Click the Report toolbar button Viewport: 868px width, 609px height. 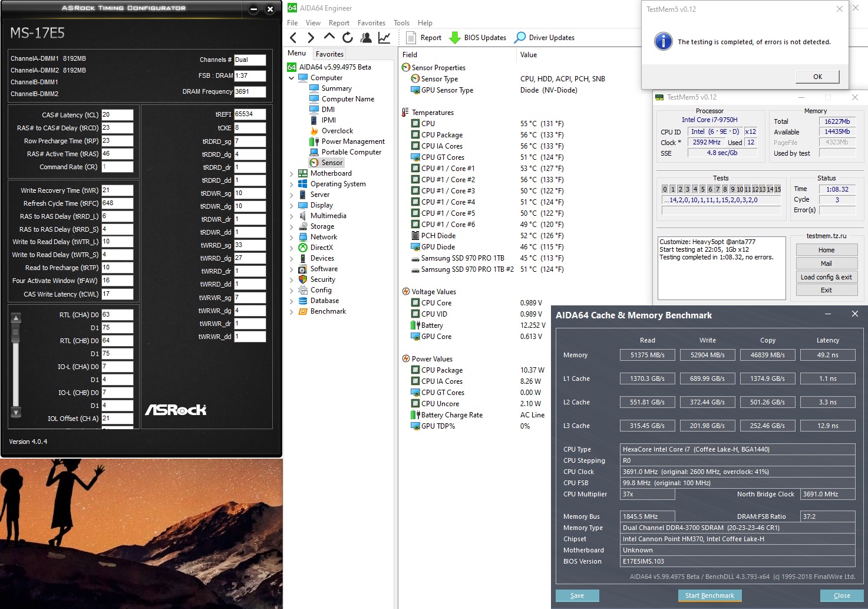pos(424,38)
